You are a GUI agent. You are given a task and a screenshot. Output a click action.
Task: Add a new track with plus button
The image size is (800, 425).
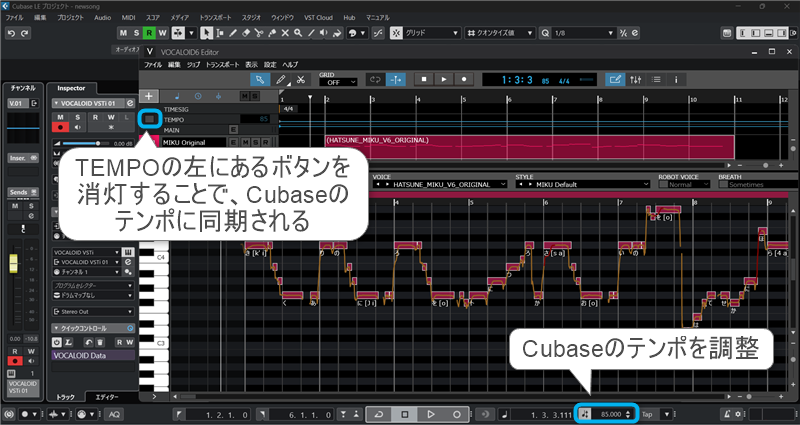point(149,96)
